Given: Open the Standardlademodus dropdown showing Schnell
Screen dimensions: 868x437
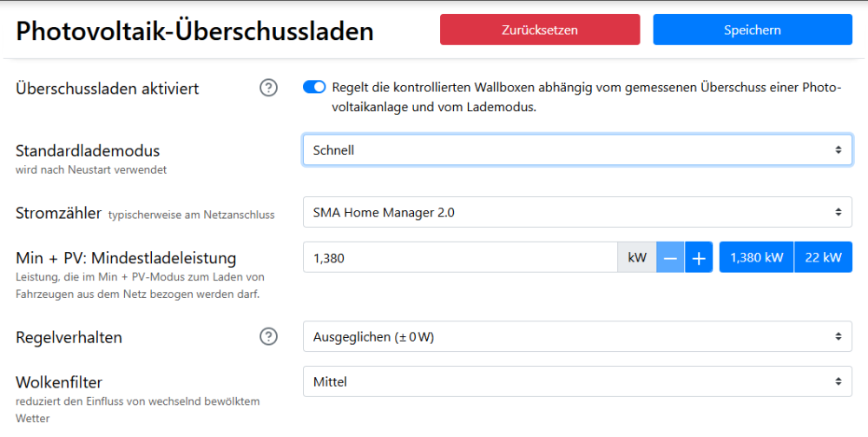Looking at the screenshot, I should [x=577, y=149].
